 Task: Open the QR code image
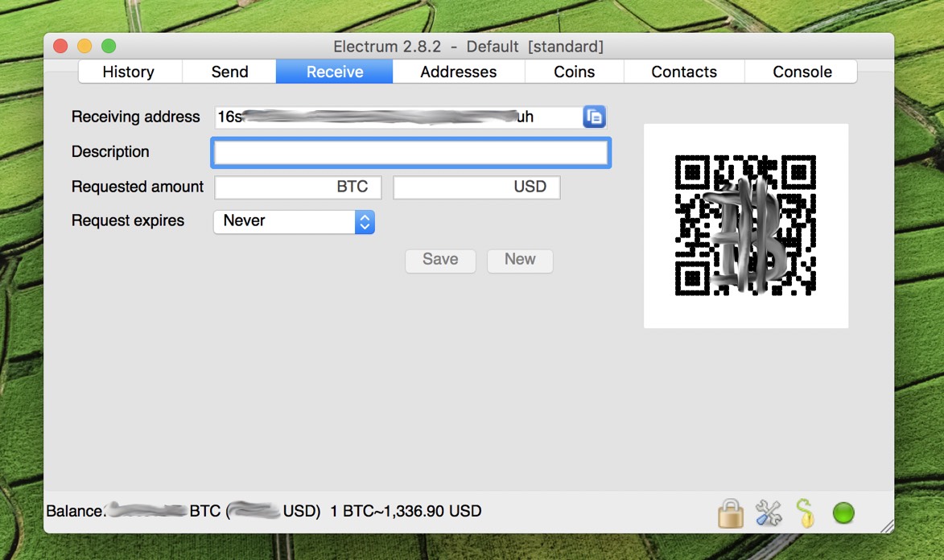746,226
